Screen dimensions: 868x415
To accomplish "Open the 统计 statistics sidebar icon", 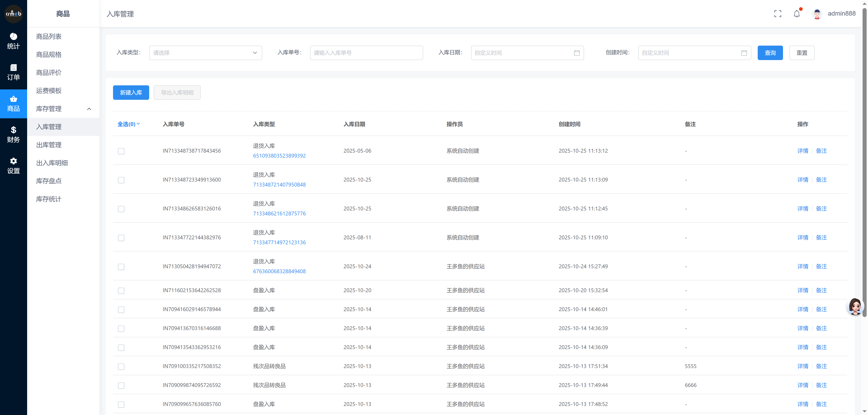I will (x=14, y=41).
